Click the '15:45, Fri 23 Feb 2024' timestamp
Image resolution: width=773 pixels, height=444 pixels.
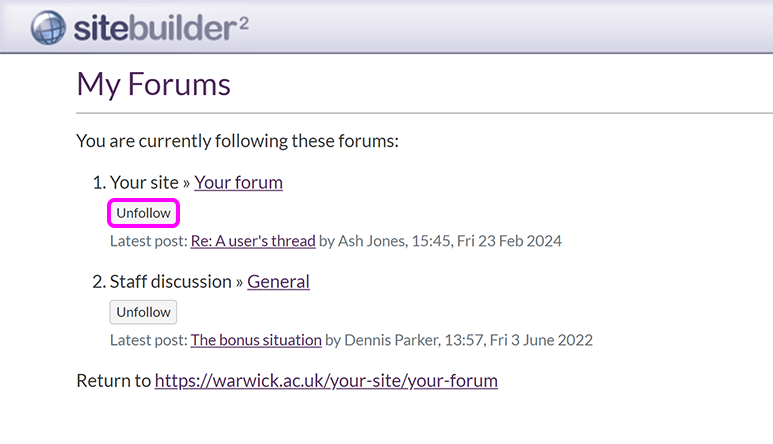[488, 241]
